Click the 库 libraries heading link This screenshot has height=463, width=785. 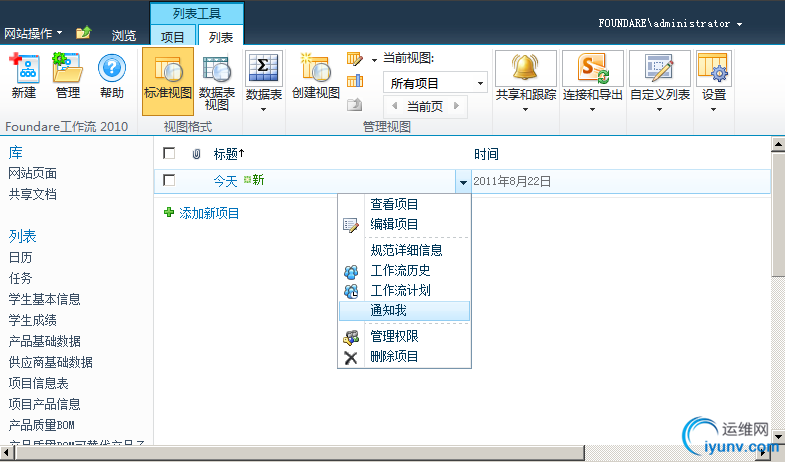16,152
